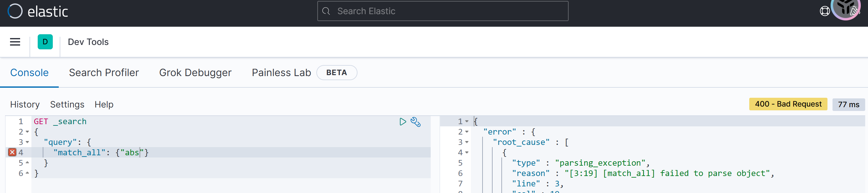Open the wrench request options menu
This screenshot has width=868, height=193.
pyautogui.click(x=416, y=122)
